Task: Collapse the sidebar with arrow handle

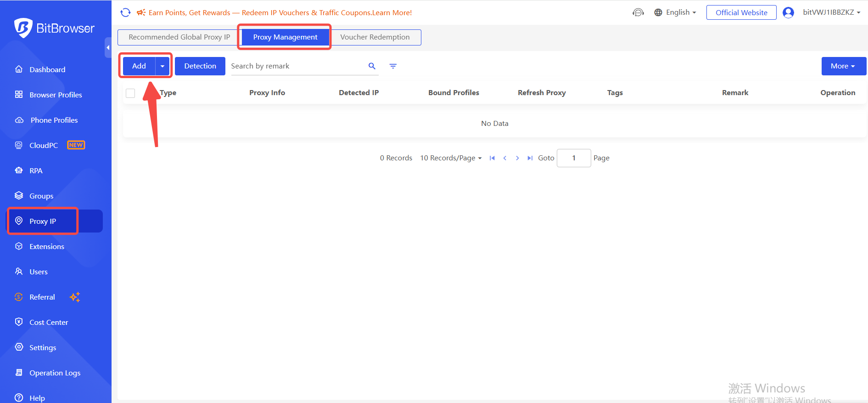Action: 108,47
